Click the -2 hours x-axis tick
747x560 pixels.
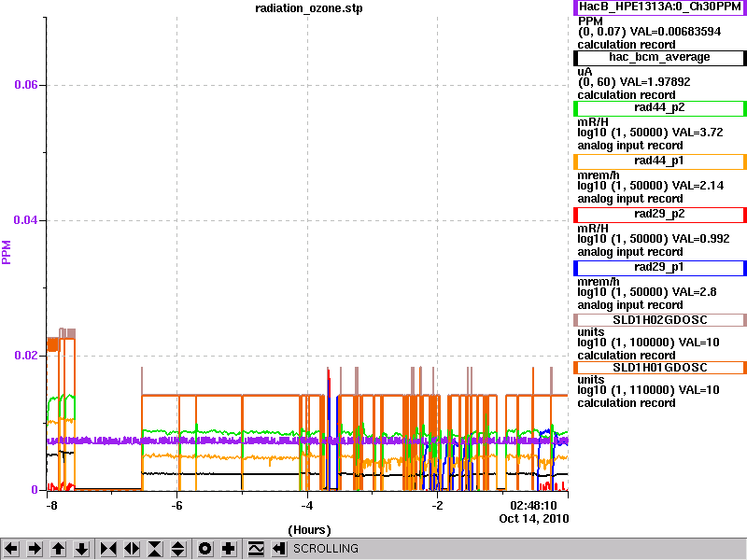click(x=437, y=505)
